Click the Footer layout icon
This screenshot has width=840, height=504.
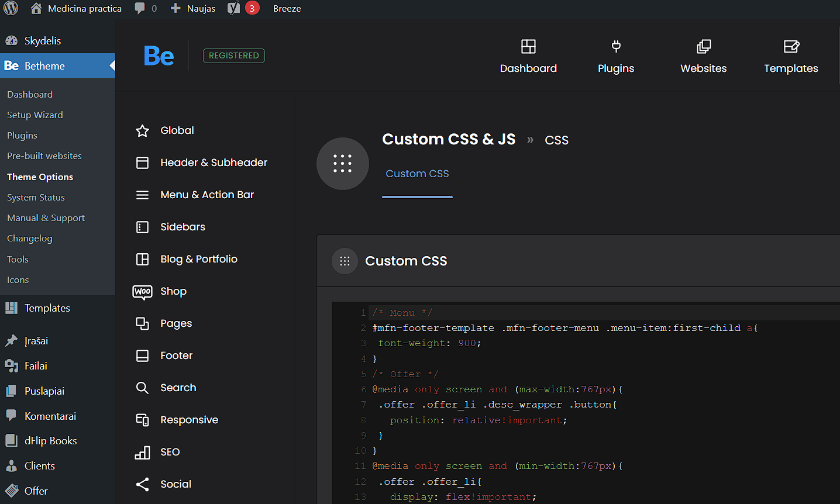coord(142,355)
